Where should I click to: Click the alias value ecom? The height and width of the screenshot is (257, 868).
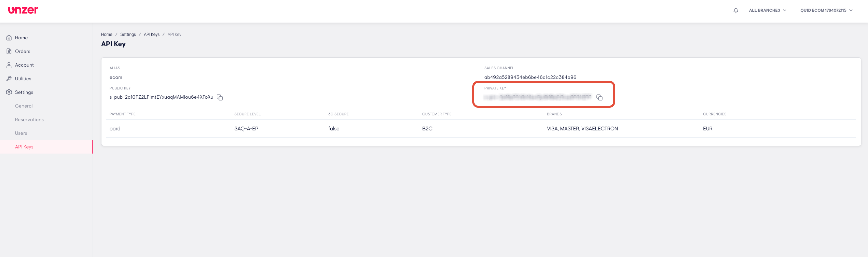[x=116, y=77]
